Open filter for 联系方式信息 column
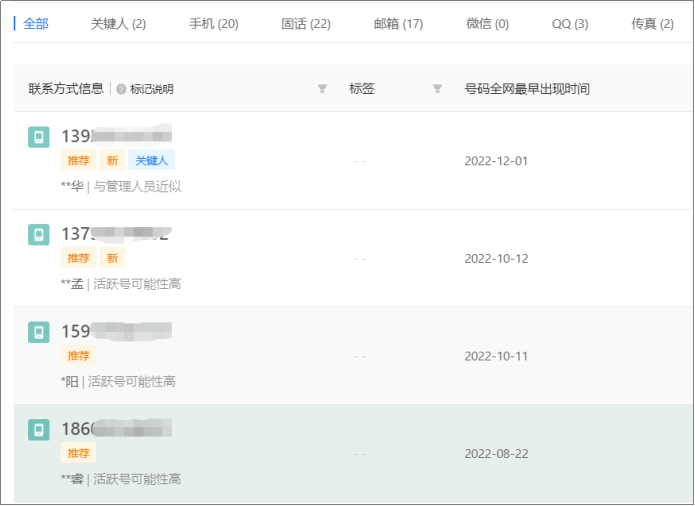This screenshot has width=695, height=506. pyautogui.click(x=322, y=89)
